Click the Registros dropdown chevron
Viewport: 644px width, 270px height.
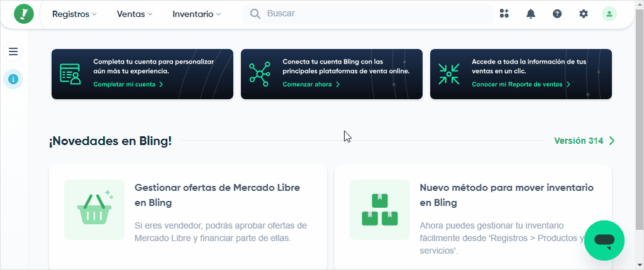94,14
